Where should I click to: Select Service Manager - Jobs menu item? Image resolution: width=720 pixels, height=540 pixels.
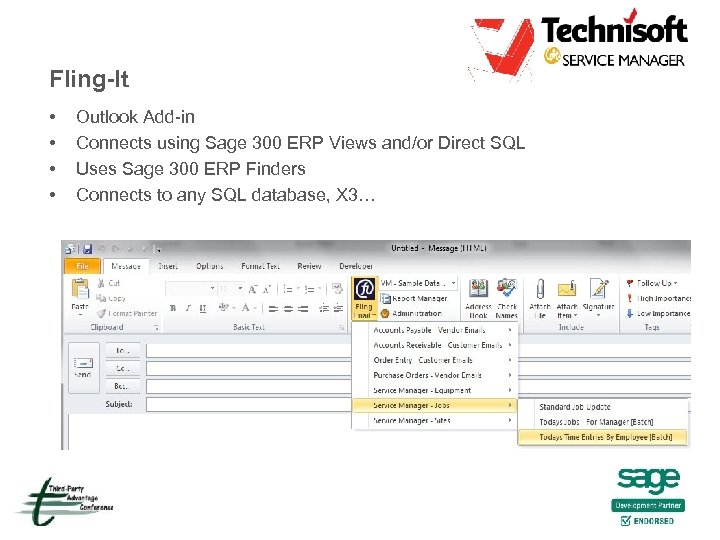tap(434, 405)
